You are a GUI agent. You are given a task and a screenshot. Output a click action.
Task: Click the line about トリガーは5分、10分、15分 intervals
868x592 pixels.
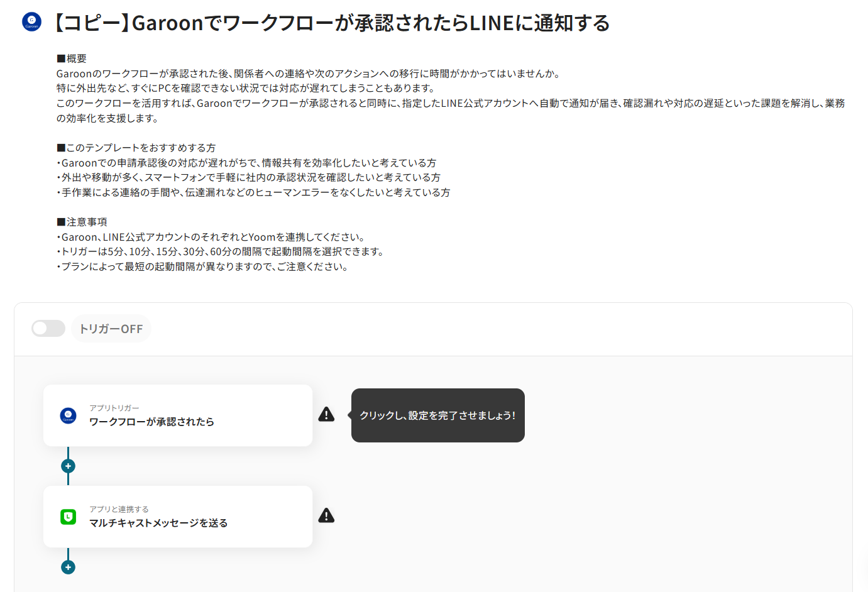(x=221, y=251)
